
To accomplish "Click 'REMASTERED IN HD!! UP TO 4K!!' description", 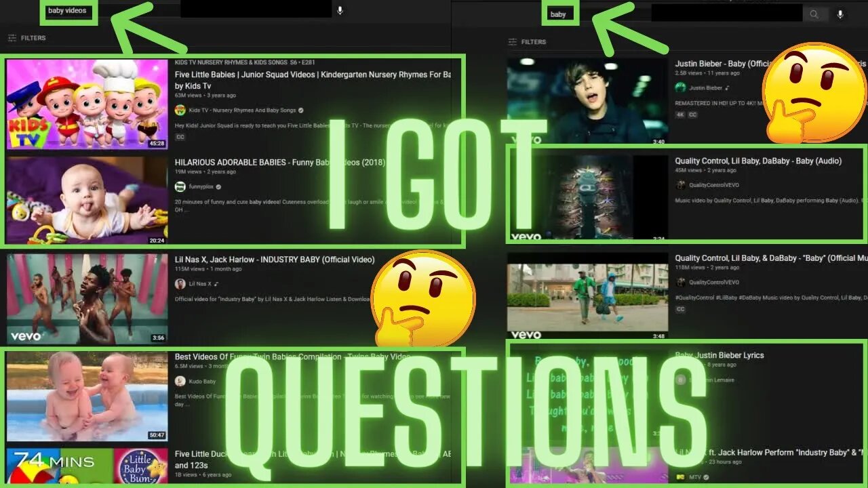I will 719,102.
